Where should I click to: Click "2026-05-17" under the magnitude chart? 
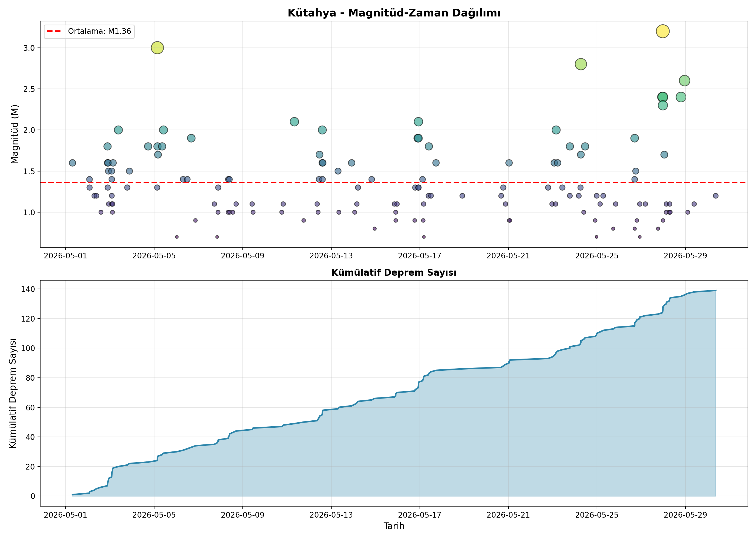click(x=420, y=256)
